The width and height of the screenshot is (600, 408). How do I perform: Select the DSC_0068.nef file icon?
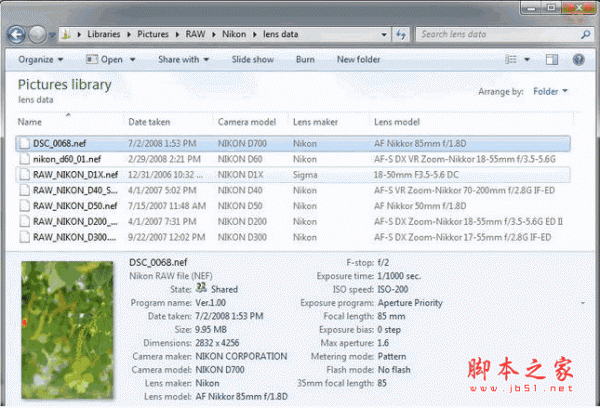tap(24, 144)
